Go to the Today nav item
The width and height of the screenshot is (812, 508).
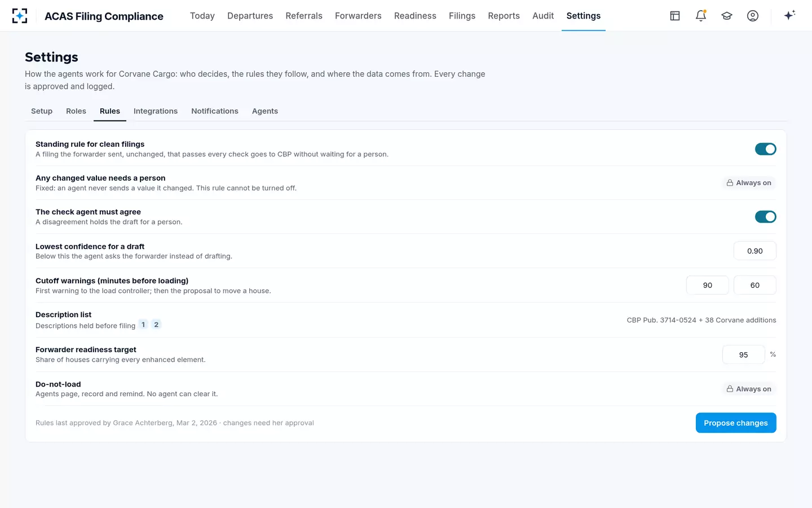point(202,16)
